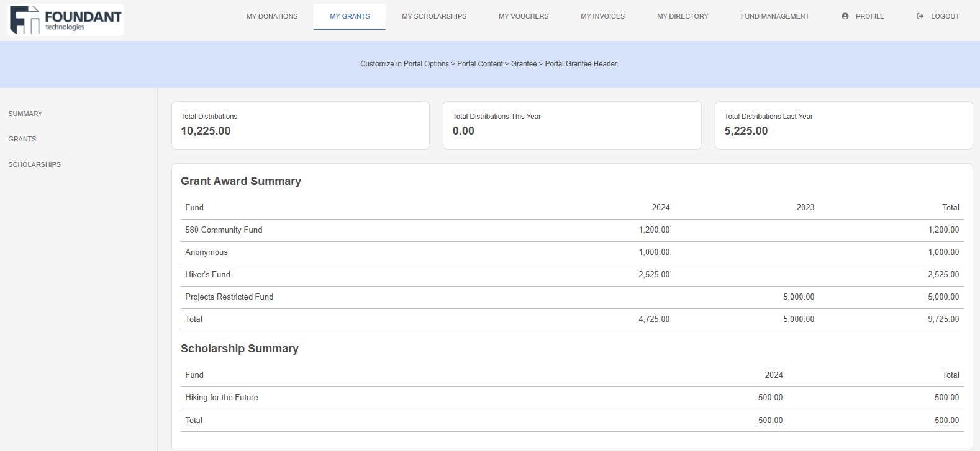980x451 pixels.
Task: Open the My Vouchers tab
Action: tap(524, 16)
